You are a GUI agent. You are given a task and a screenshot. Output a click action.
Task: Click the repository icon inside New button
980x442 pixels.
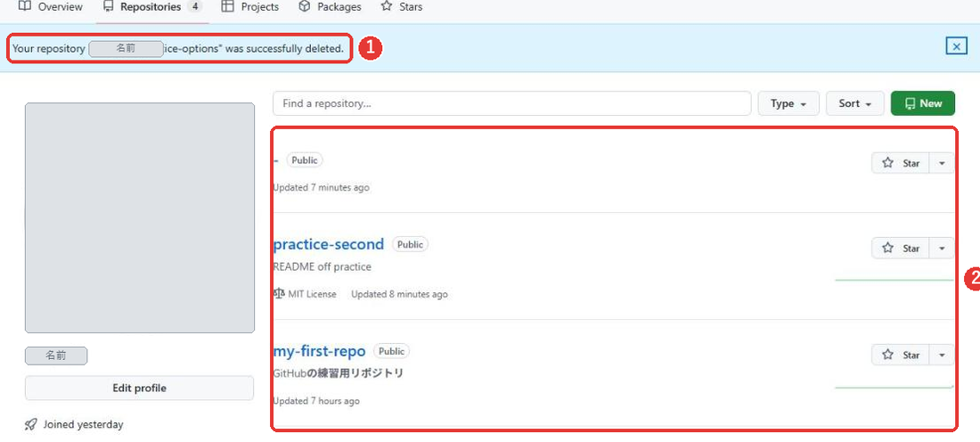910,103
